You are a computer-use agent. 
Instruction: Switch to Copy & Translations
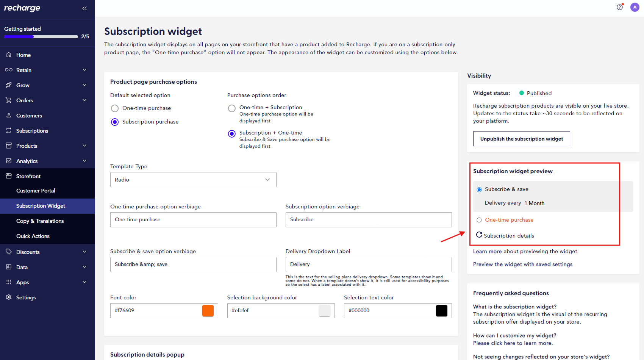click(40, 221)
